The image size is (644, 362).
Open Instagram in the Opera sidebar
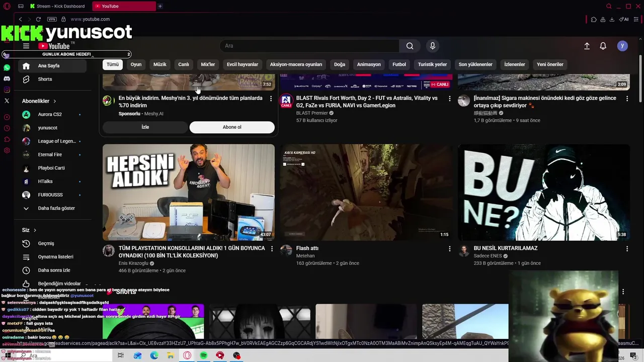point(7,89)
